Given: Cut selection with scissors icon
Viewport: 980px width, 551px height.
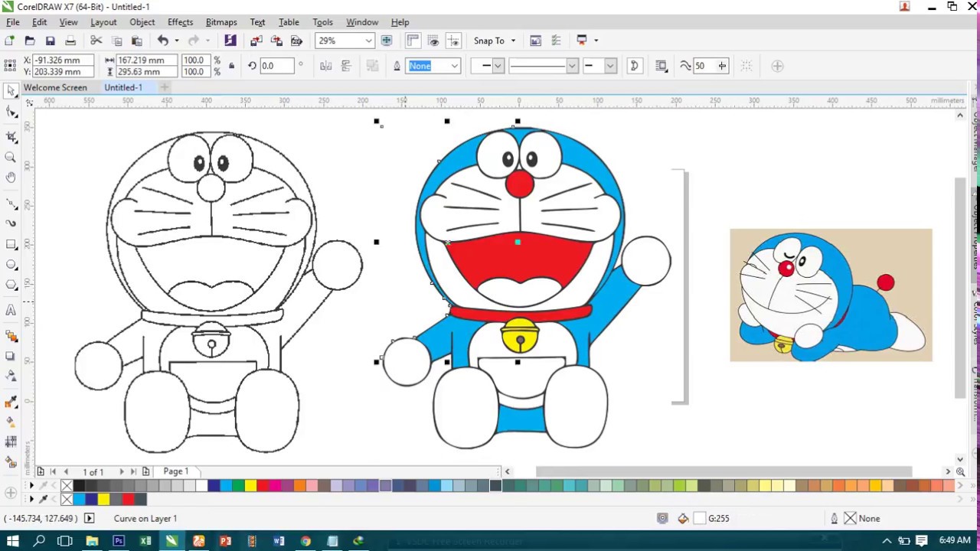Looking at the screenshot, I should 96,41.
